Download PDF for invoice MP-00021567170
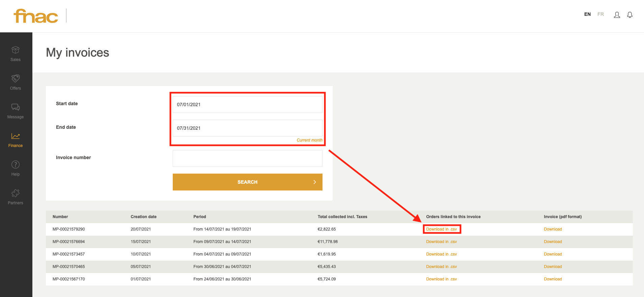 [553, 279]
